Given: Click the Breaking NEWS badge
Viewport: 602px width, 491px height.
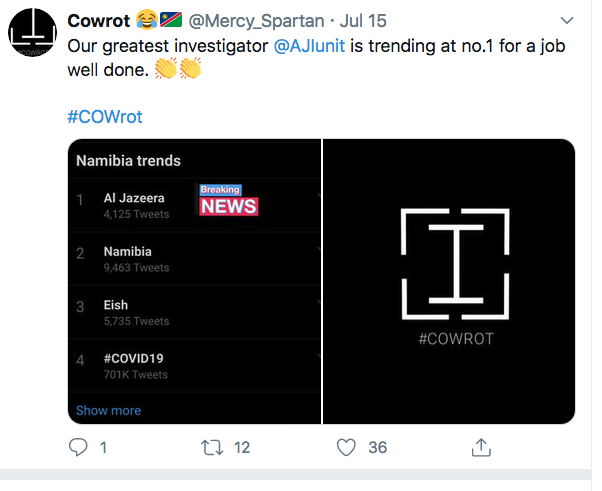Looking at the screenshot, I should pos(228,200).
